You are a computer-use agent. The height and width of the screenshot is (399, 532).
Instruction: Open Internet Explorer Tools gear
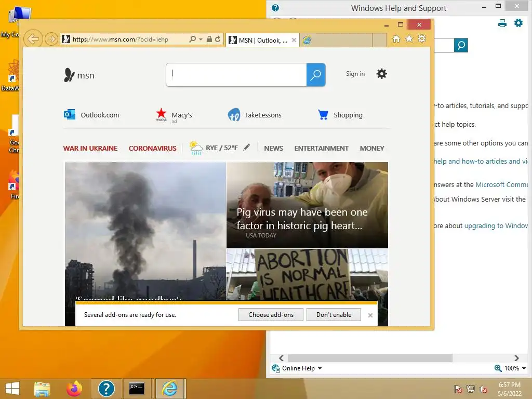(422, 38)
